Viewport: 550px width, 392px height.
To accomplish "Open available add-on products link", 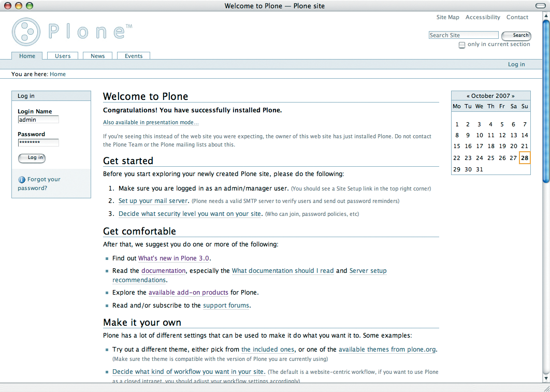I will (x=189, y=293).
